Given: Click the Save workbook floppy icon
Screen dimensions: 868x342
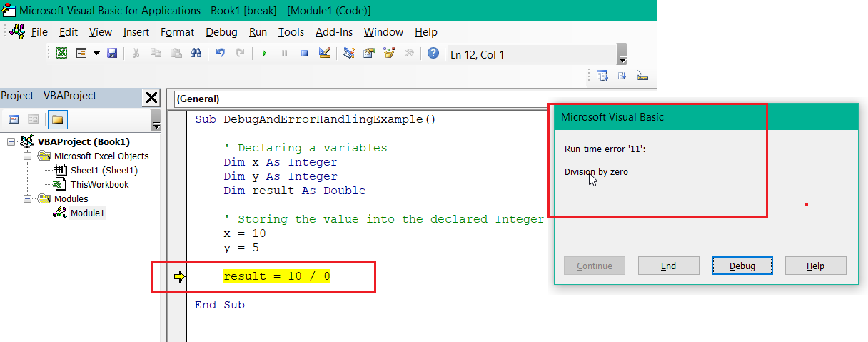Looking at the screenshot, I should pyautogui.click(x=111, y=54).
